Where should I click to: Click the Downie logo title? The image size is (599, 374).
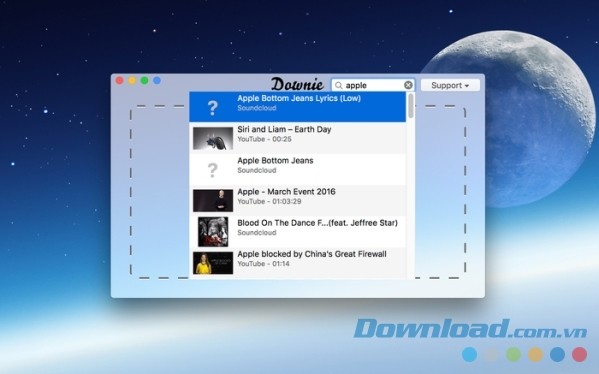(297, 84)
